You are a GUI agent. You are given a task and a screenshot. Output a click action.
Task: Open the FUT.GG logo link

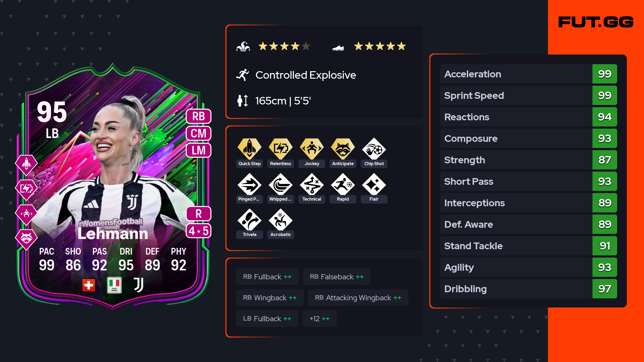(596, 22)
